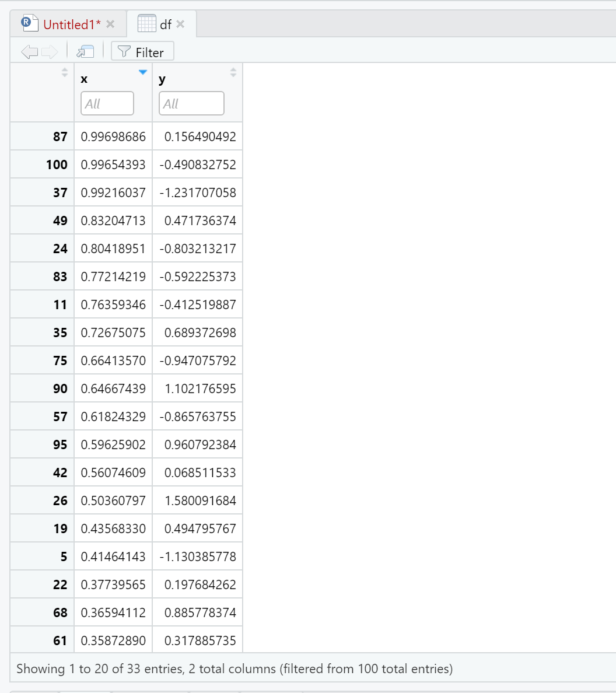Click the R script icon on Untitled1 tab
Image resolution: width=616 pixels, height=693 pixels.
pyautogui.click(x=30, y=23)
